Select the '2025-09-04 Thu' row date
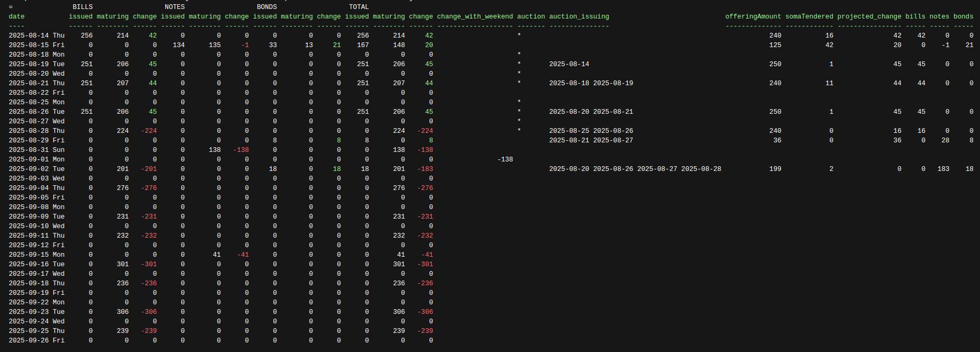The height and width of the screenshot is (352, 980). 37,188
